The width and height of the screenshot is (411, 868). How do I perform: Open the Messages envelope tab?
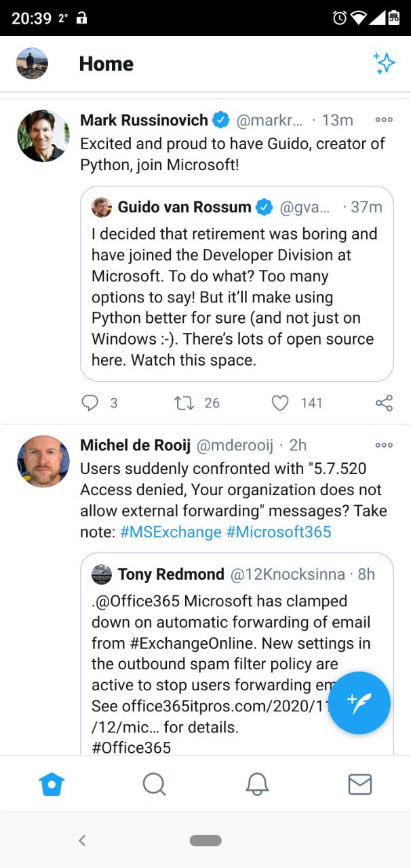click(359, 784)
